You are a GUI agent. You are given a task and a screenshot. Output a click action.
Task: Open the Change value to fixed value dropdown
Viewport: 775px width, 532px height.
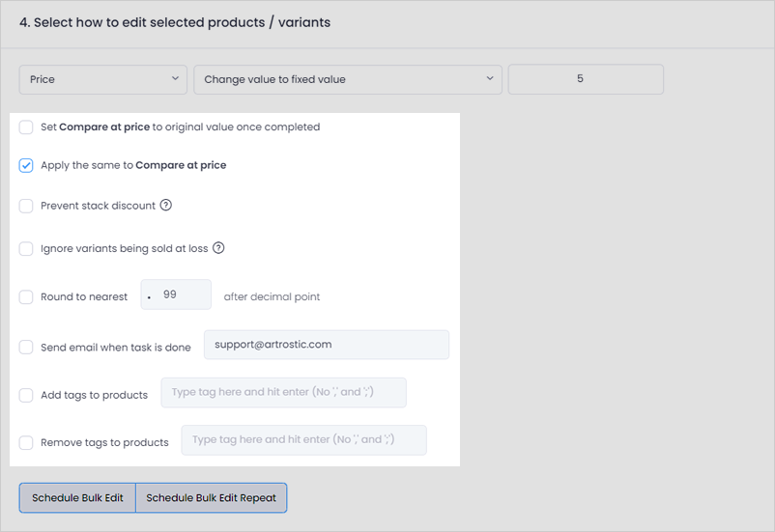point(348,79)
